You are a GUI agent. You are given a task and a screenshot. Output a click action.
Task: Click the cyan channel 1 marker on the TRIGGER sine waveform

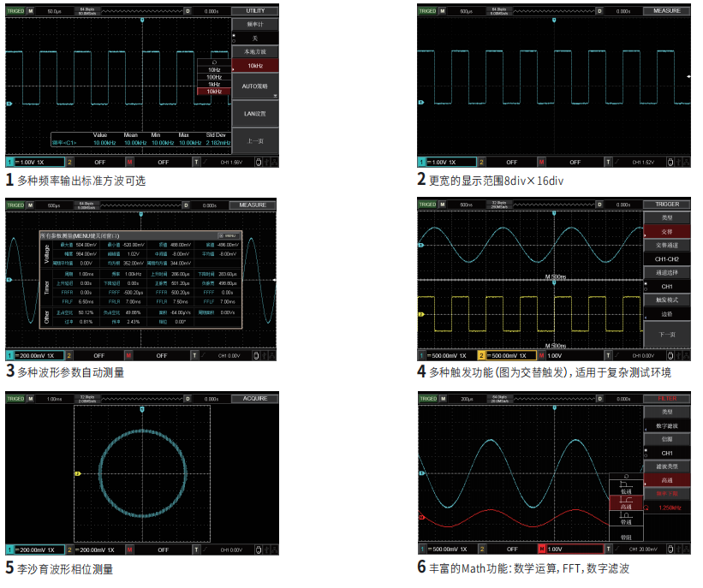[420, 245]
